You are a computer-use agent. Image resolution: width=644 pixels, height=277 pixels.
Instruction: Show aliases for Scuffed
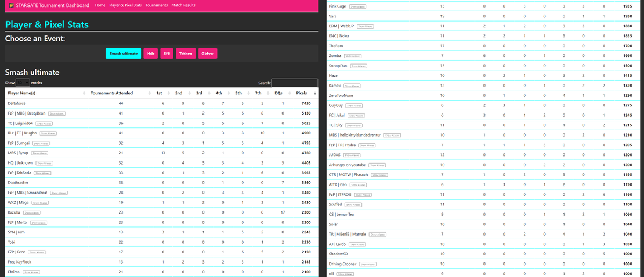tap(354, 204)
